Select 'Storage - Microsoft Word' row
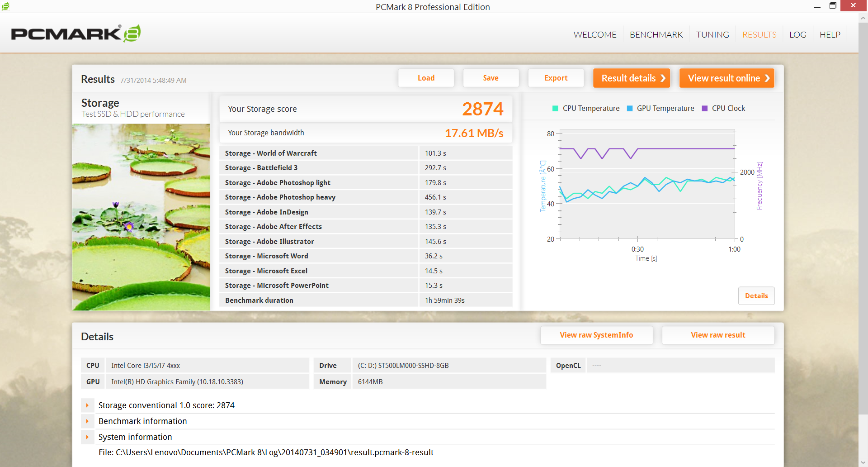Screen dimensions: 868x467 [366, 256]
